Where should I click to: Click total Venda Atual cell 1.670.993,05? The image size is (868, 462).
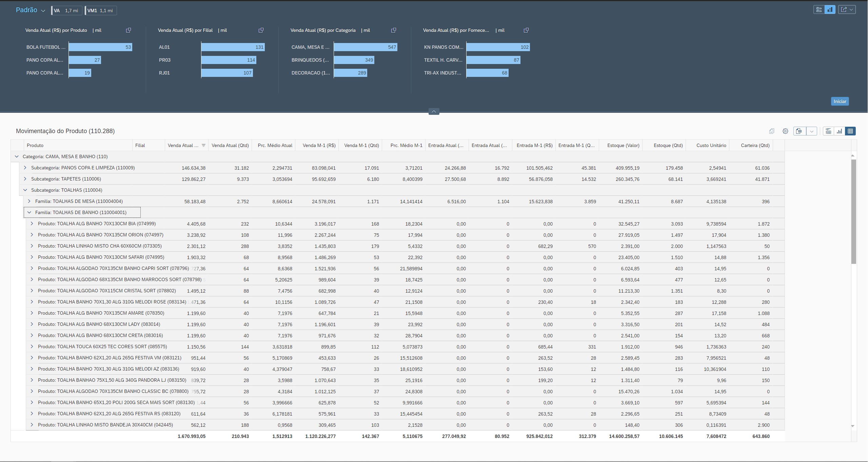[192, 436]
